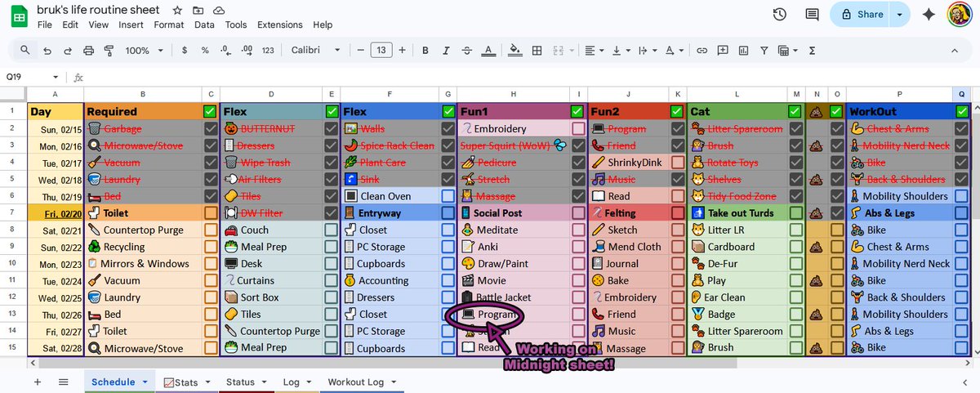
Task: Open the functions sigma menu
Action: pyautogui.click(x=812, y=50)
